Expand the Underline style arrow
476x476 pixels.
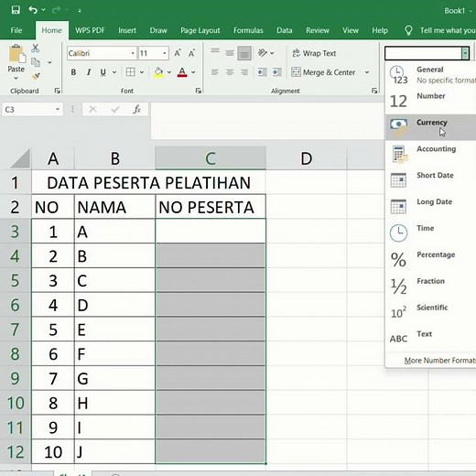pos(114,72)
